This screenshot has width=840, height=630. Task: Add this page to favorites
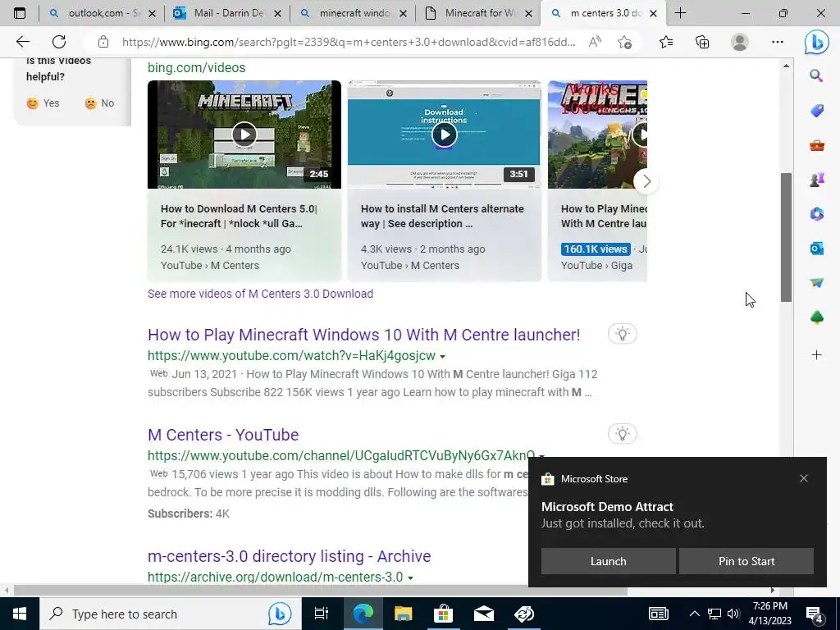(x=624, y=42)
